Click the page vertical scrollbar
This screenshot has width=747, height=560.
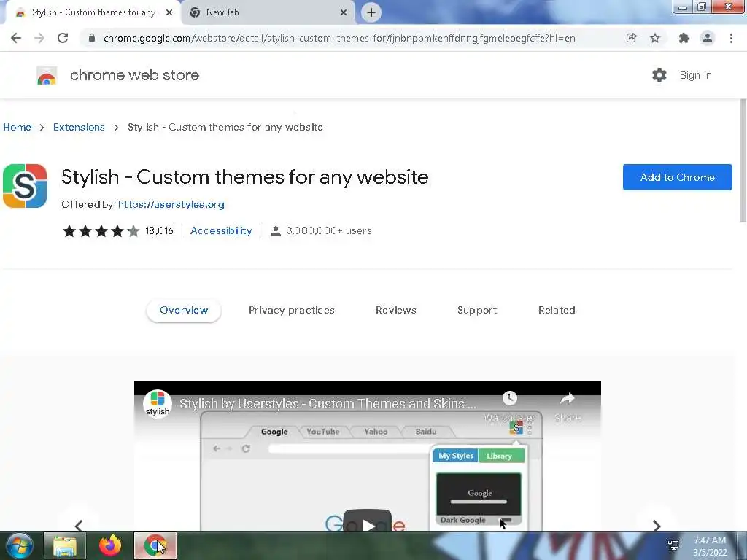(742, 160)
